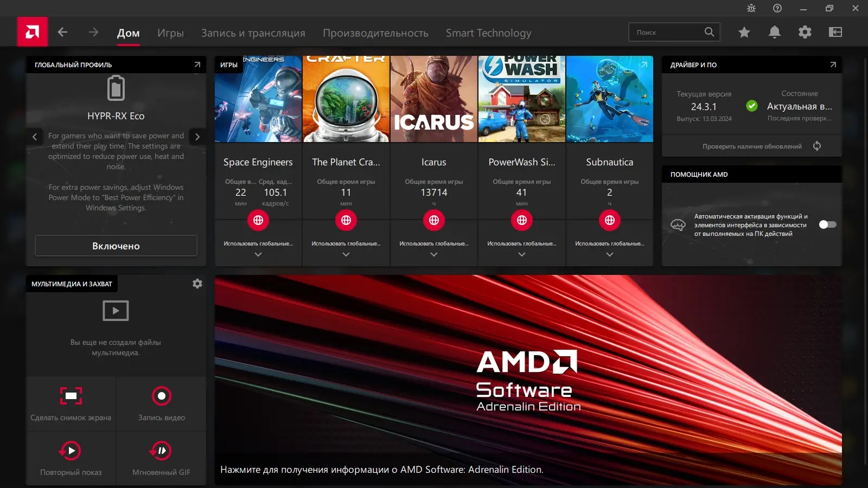
Task: Click the Включено button
Action: click(x=116, y=246)
